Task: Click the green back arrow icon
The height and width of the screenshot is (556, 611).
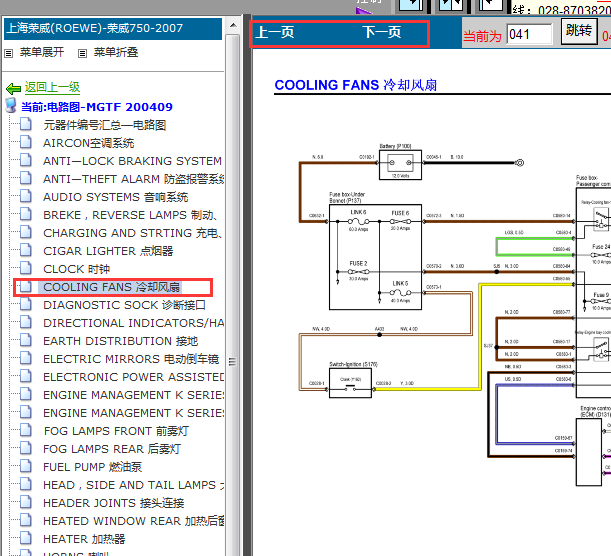Action: click(x=13, y=89)
